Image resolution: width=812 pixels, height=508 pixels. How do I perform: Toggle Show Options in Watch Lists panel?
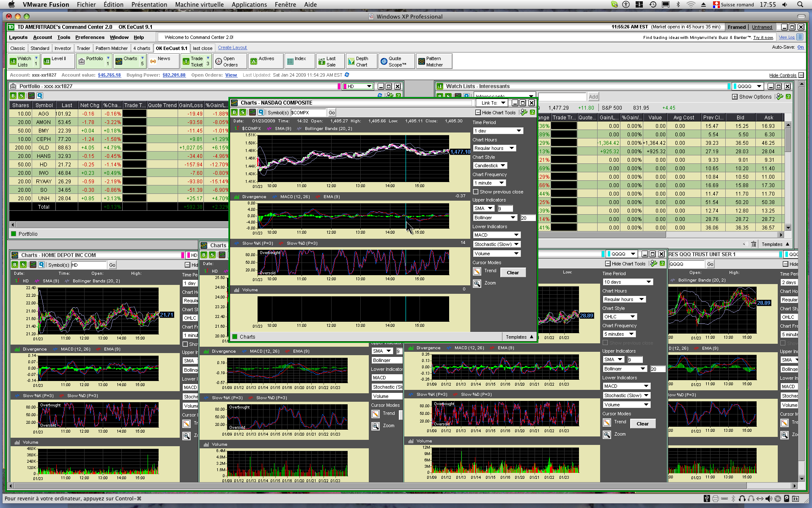click(735, 97)
